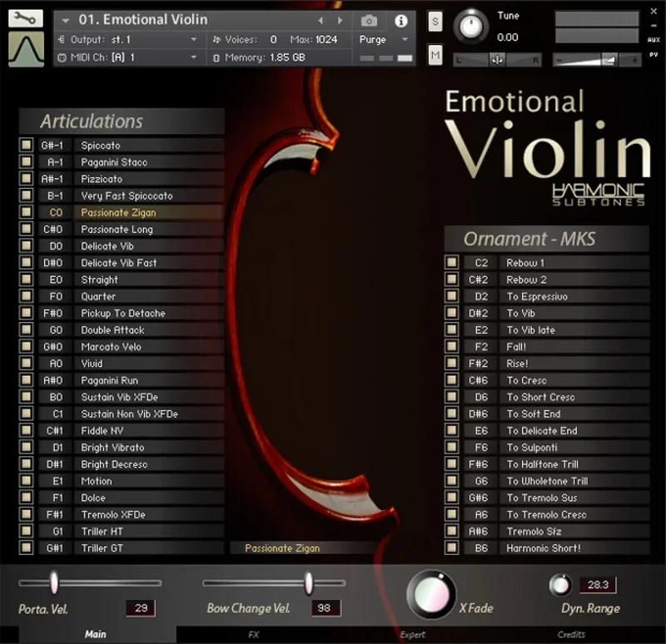Switch to the FX tab

(254, 635)
